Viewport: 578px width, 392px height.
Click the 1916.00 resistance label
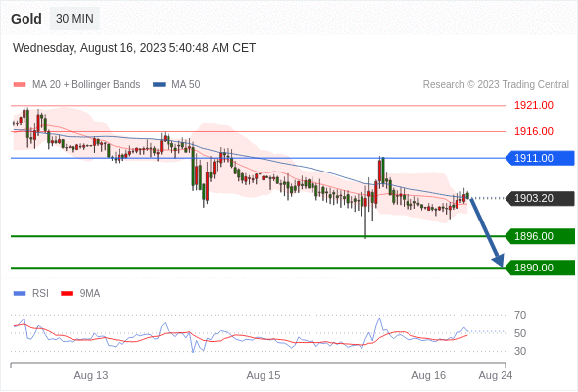point(534,131)
